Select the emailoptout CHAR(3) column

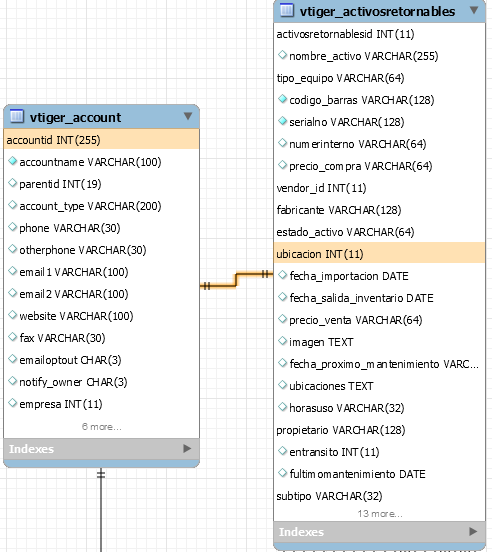pyautogui.click(x=102, y=360)
